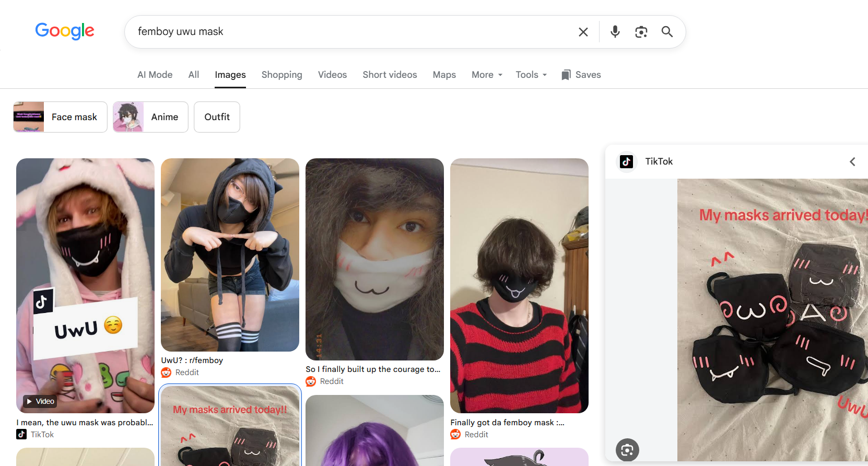Select the 'My masks arrived today!!' grid thumbnail

(230, 426)
